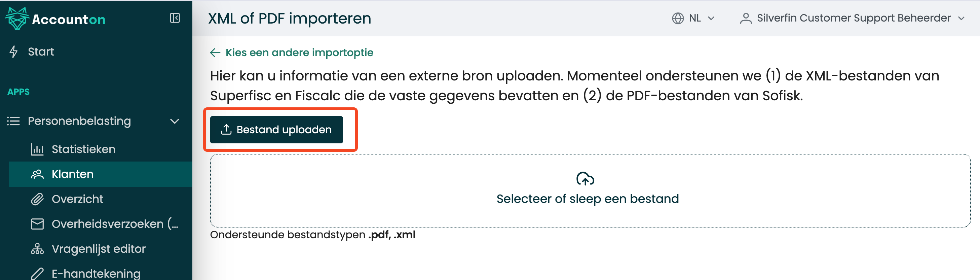The image size is (980, 280).
Task: Click the E-handtekening pen icon
Action: coord(37,274)
